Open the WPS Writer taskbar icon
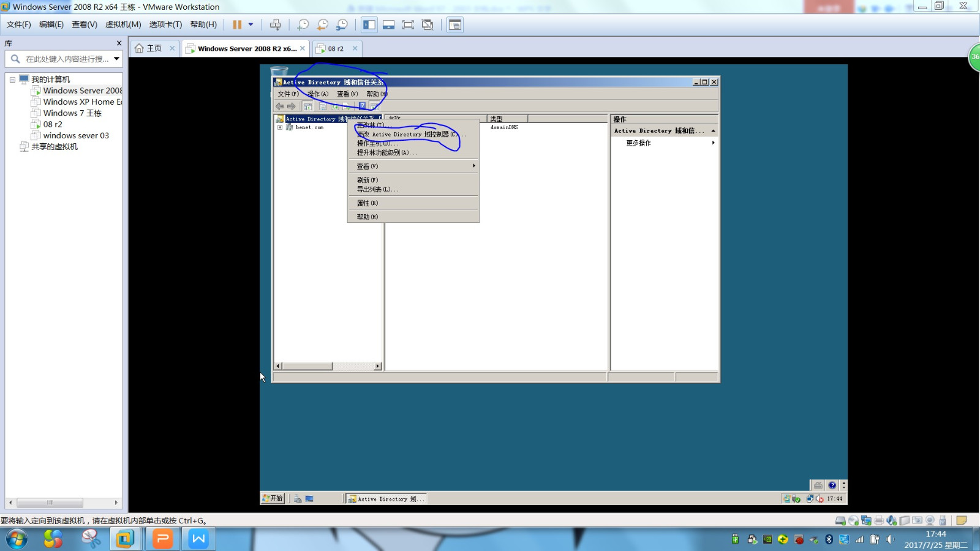This screenshot has width=980, height=551. 198,539
